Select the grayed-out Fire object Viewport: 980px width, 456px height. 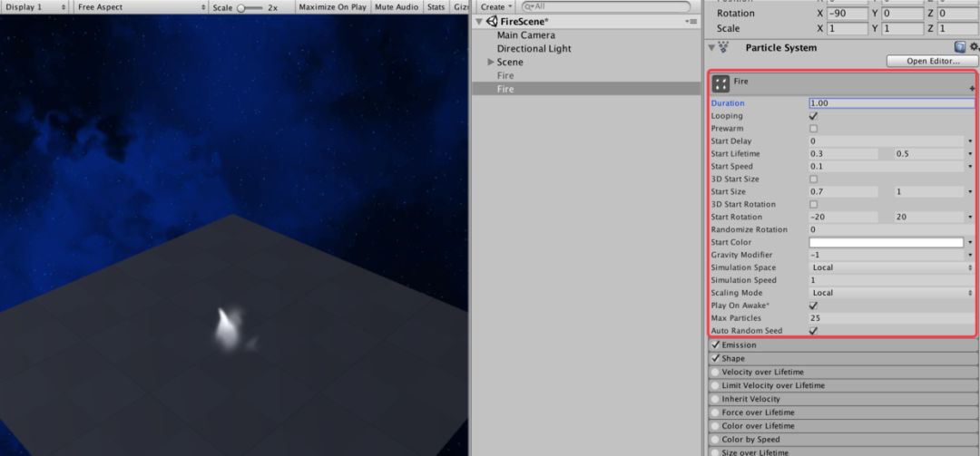tap(505, 75)
